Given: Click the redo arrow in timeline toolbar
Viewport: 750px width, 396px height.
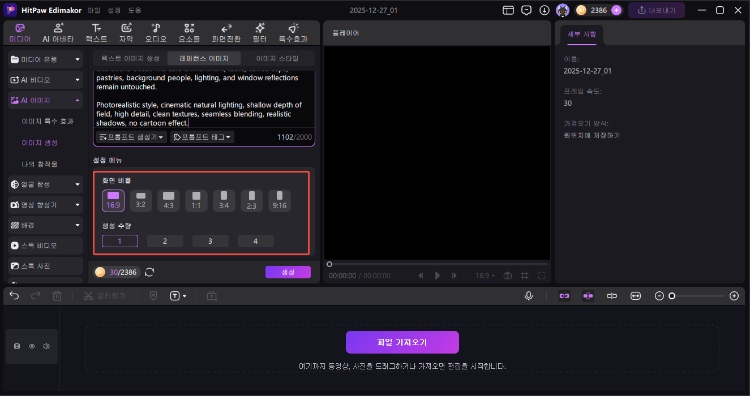Looking at the screenshot, I should 35,296.
